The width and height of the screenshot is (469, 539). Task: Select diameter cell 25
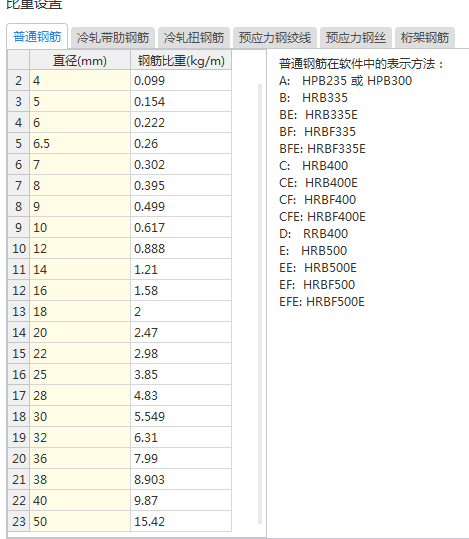pyautogui.click(x=80, y=374)
